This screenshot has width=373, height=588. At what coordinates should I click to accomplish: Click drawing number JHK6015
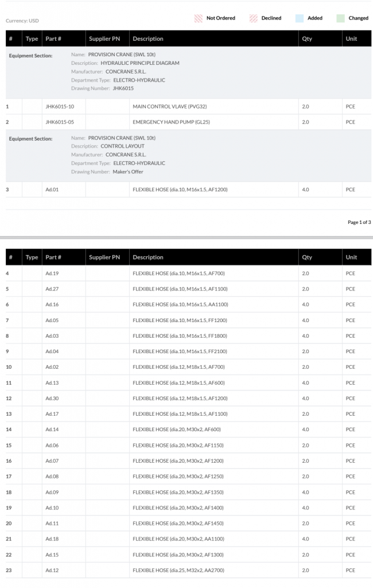click(x=123, y=88)
